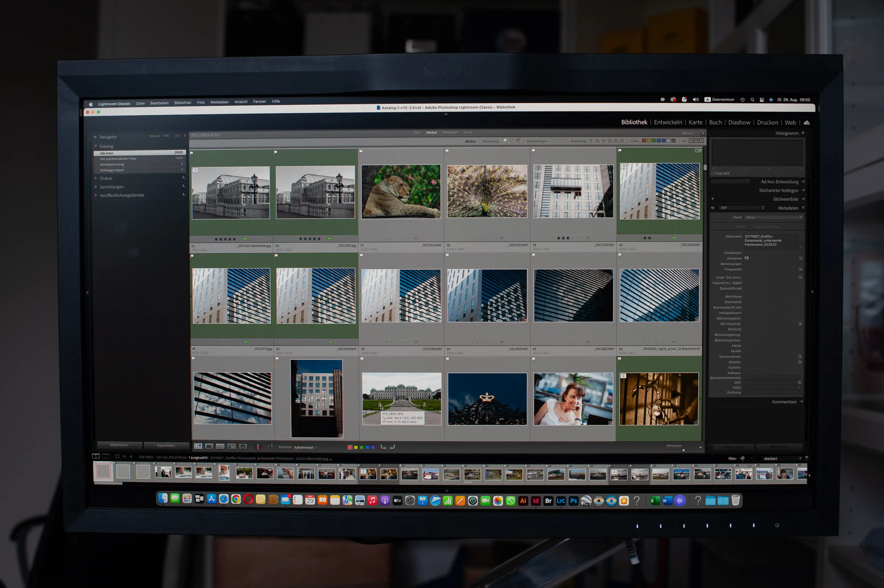This screenshot has height=588, width=884.
Task: Lock the library filter padlock icon
Action: (703, 133)
